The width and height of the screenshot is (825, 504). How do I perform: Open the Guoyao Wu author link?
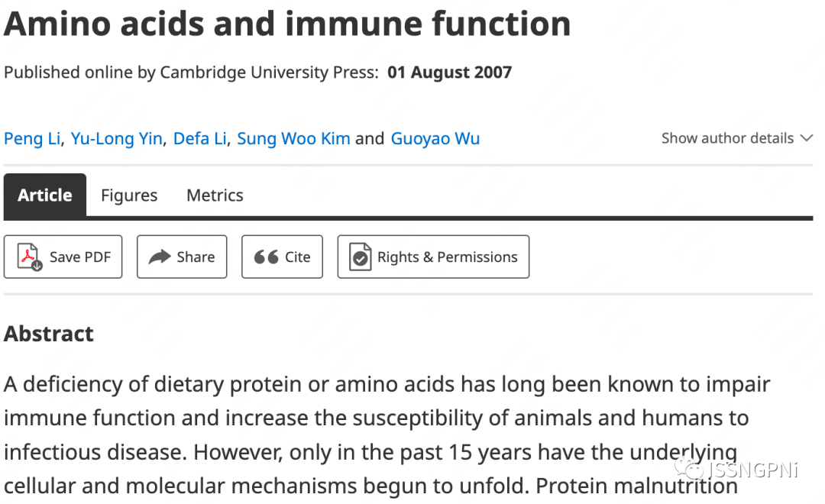435,139
